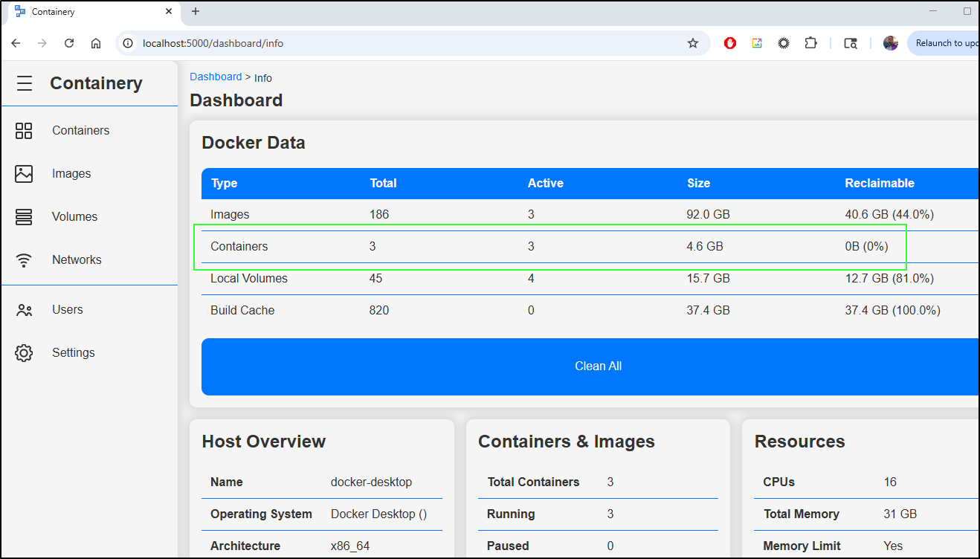Select the Containery browser tab
This screenshot has height=559, width=980.
93,12
